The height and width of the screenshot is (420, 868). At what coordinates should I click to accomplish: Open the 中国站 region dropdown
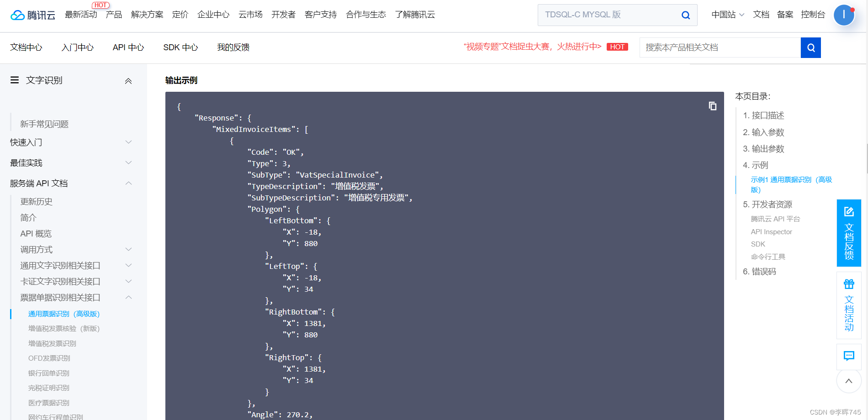coord(728,15)
